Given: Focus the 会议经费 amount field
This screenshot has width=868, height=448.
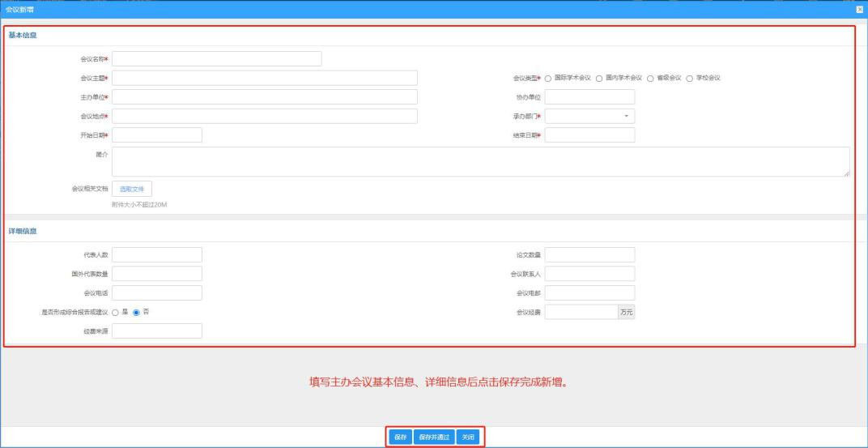Looking at the screenshot, I should pos(581,313).
